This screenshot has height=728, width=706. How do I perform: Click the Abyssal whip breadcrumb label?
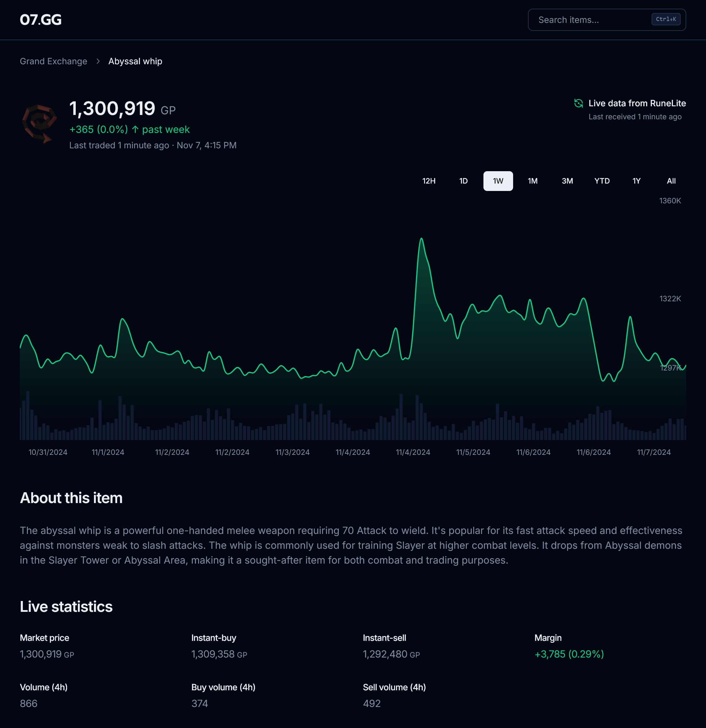(135, 61)
